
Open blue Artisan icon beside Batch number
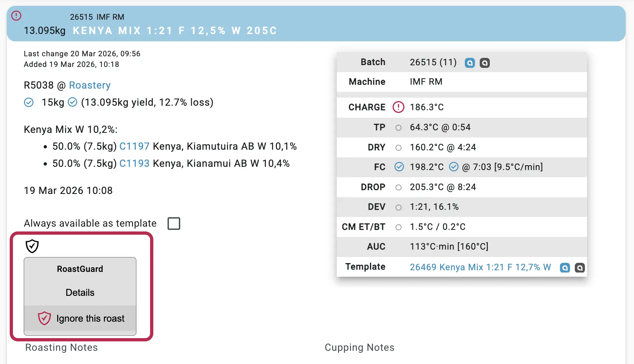[x=470, y=63]
